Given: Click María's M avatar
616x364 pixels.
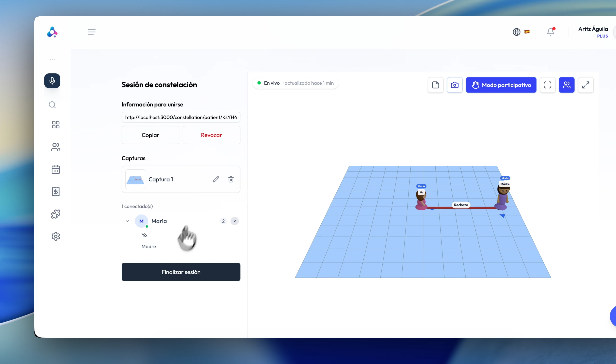Looking at the screenshot, I should tap(141, 221).
